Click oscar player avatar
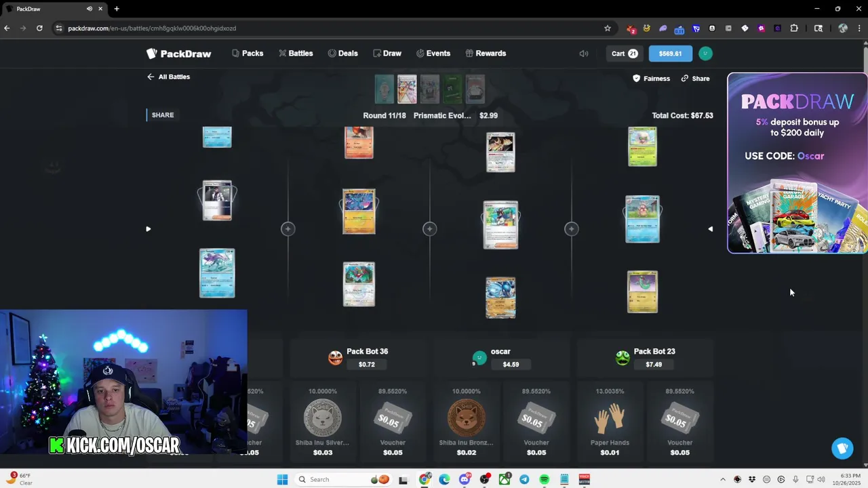This screenshot has width=868, height=488. pos(479,358)
